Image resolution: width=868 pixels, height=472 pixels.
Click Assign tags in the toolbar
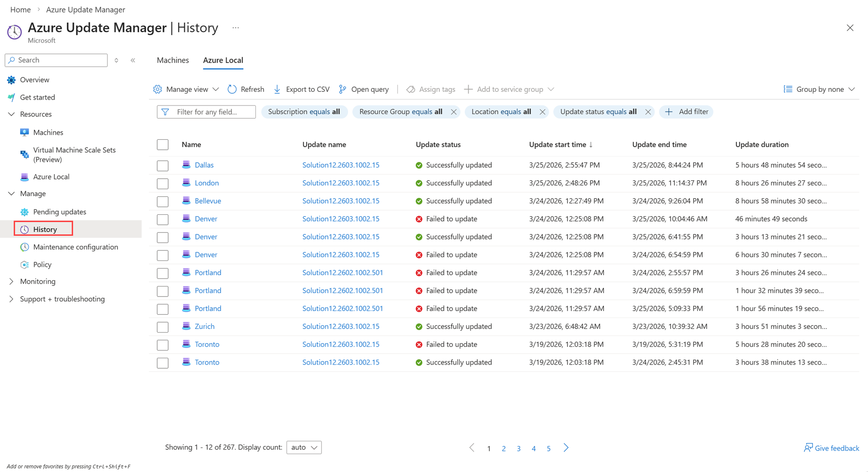[431, 89]
